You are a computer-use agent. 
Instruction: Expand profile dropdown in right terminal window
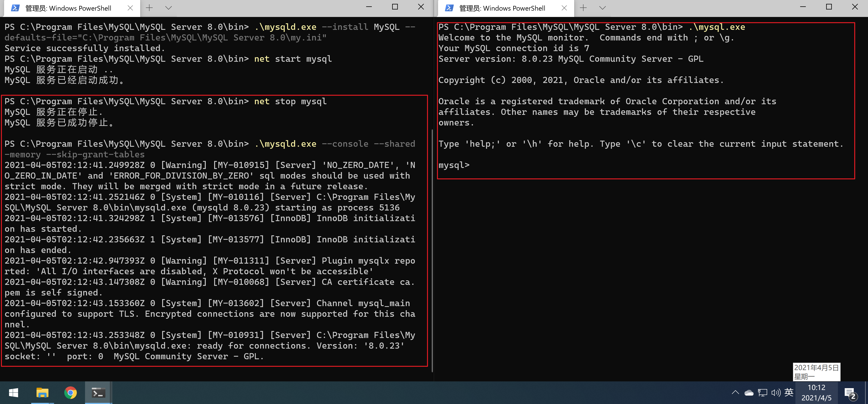pyautogui.click(x=602, y=8)
